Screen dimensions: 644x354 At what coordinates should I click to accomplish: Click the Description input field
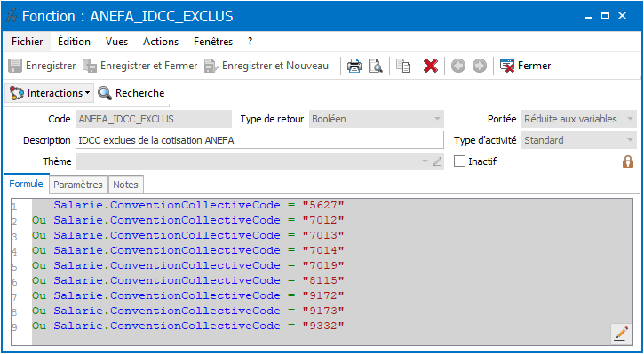[260, 140]
